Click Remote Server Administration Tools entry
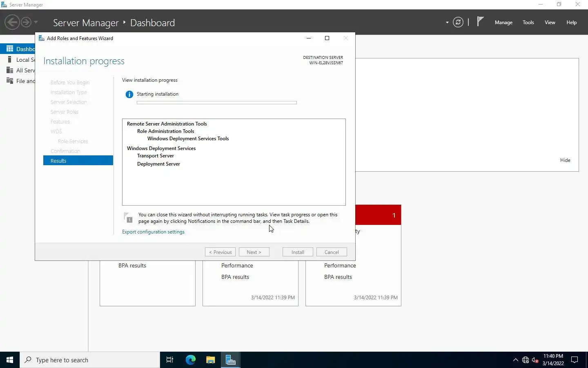The height and width of the screenshot is (368, 588). coord(167,124)
